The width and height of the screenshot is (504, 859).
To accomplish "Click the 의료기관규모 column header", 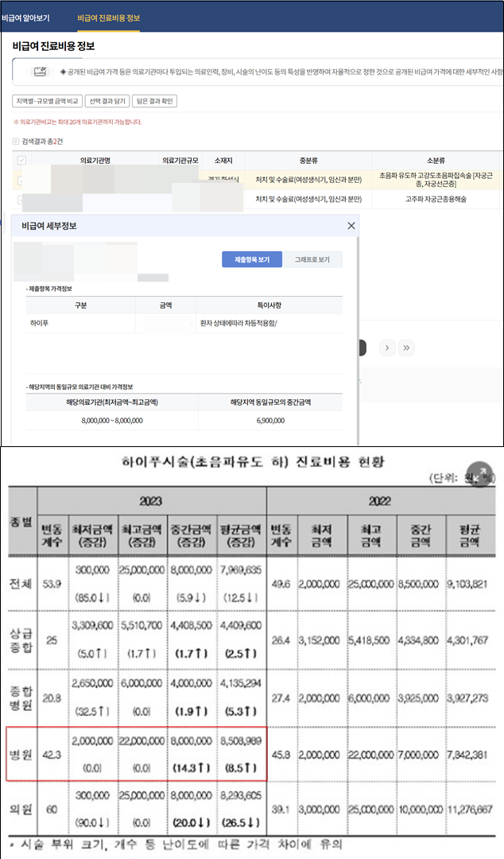I will coord(180,161).
